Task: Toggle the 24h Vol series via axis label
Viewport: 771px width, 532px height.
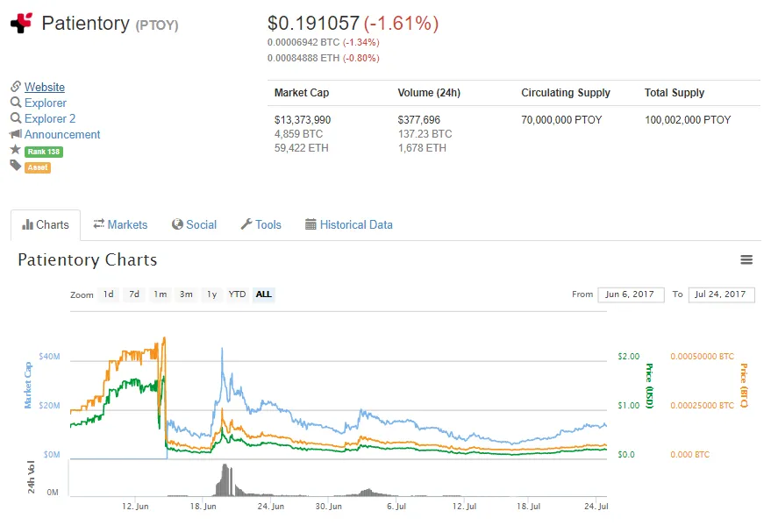Action: [x=31, y=477]
